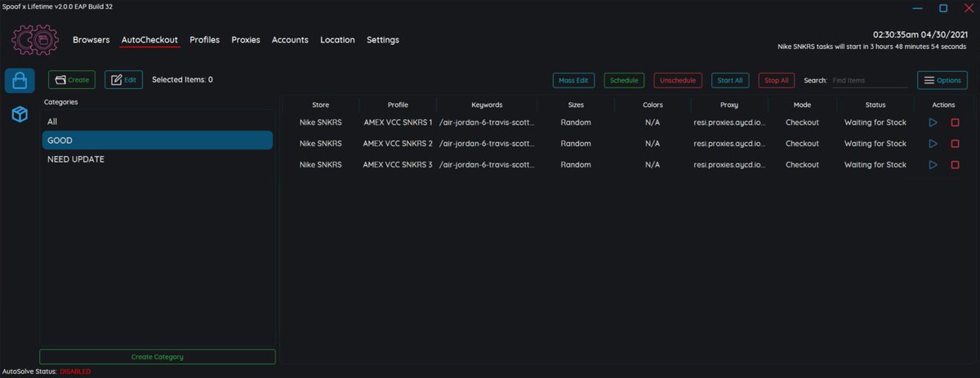Start the AMEX VCC SNKRS 2 task
The width and height of the screenshot is (980, 378).
[933, 144]
